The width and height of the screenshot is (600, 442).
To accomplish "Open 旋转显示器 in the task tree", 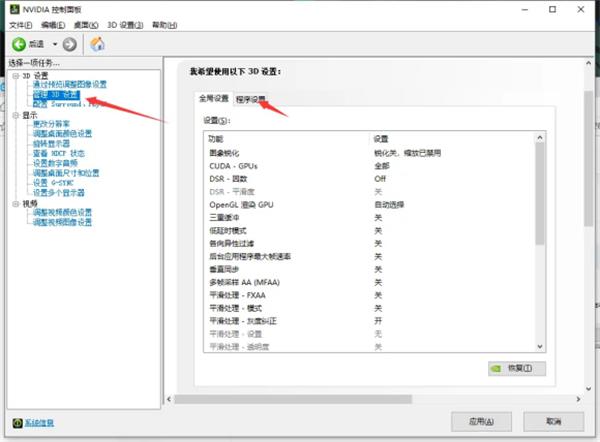I will point(51,144).
